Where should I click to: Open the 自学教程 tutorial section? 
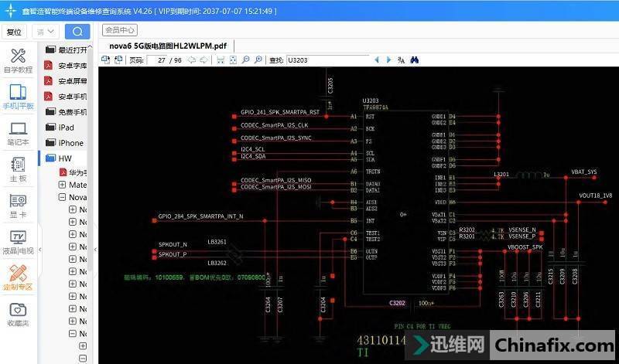[x=18, y=61]
